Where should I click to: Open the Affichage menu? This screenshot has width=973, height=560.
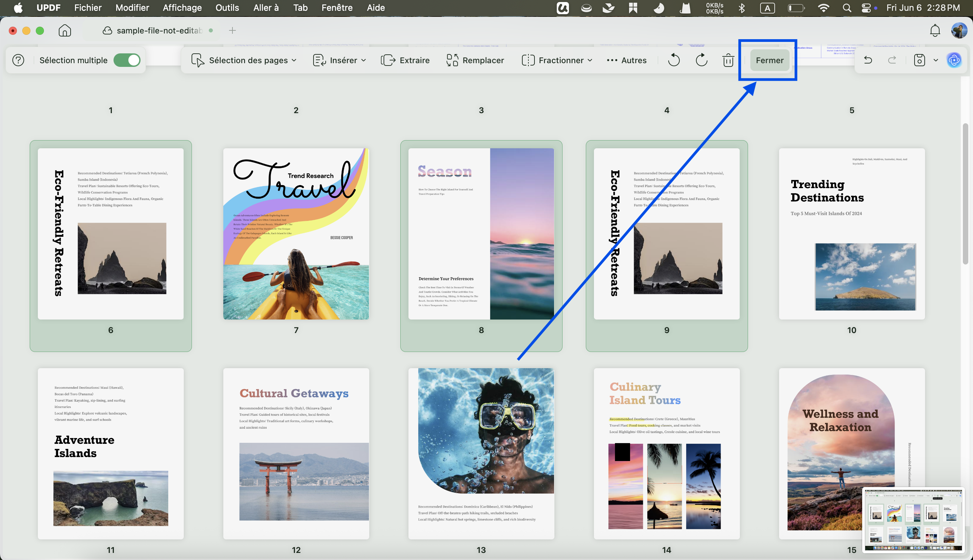182,8
